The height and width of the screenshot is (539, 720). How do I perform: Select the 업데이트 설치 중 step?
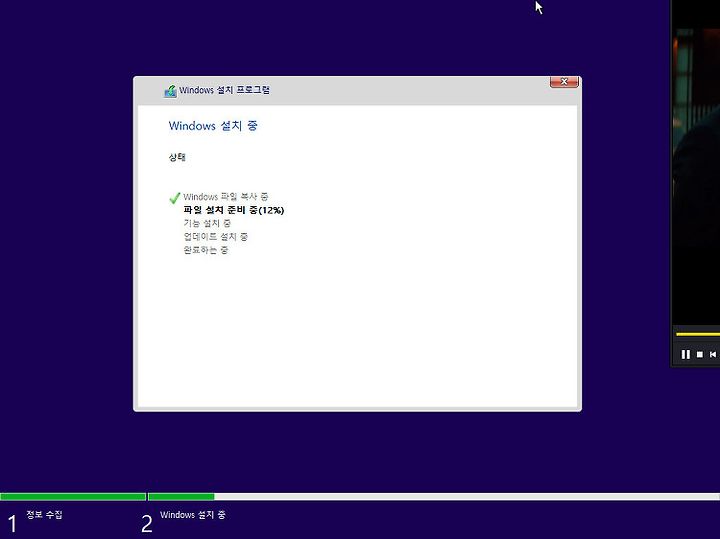pos(215,236)
